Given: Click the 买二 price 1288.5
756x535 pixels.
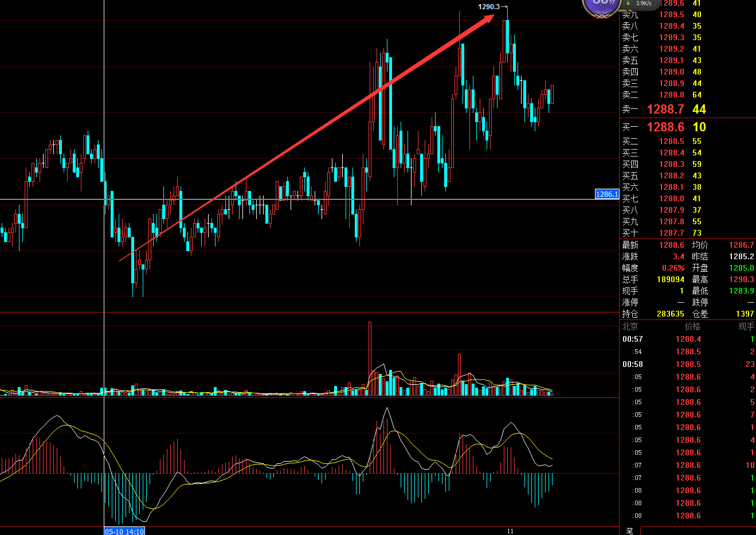Looking at the screenshot, I should click(x=672, y=141).
